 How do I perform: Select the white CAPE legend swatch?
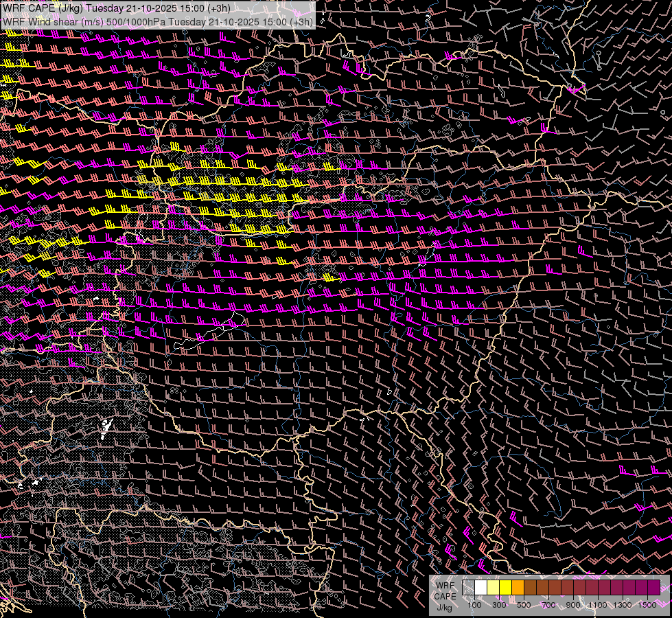click(481, 588)
